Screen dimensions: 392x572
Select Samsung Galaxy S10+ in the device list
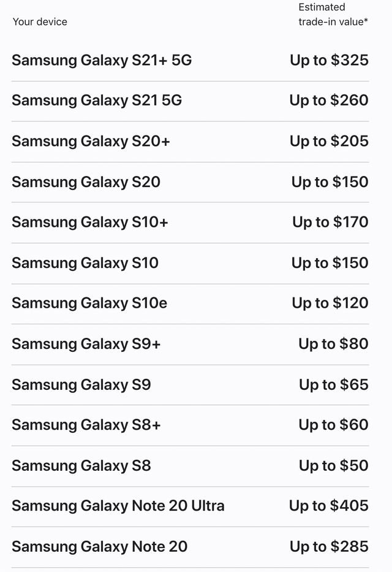tap(89, 223)
